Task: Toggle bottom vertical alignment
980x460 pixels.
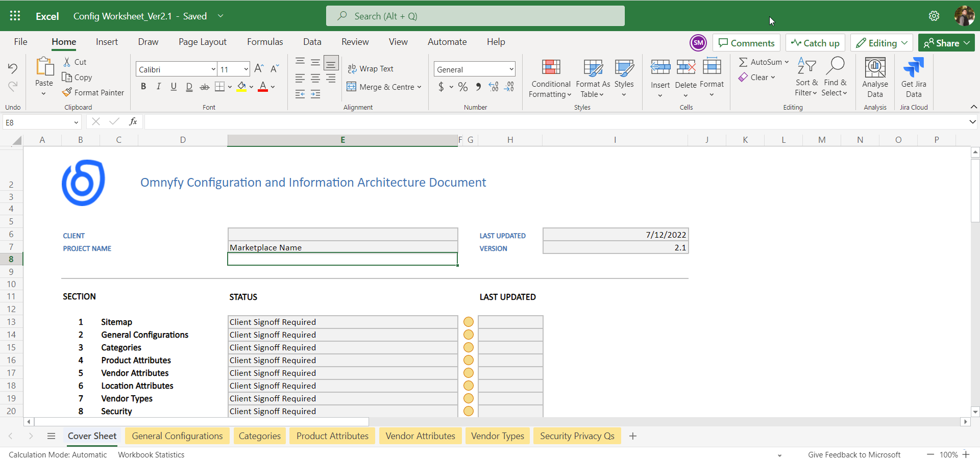Action: tap(331, 63)
